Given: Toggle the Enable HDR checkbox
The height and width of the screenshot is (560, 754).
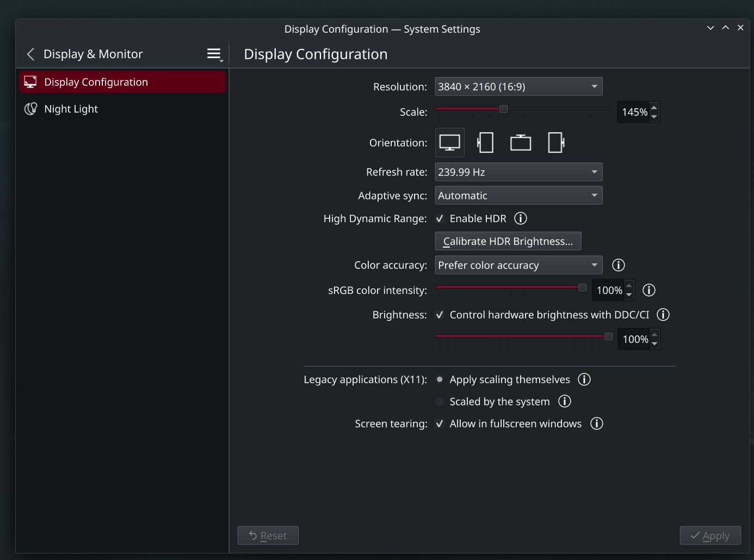Looking at the screenshot, I should 440,218.
